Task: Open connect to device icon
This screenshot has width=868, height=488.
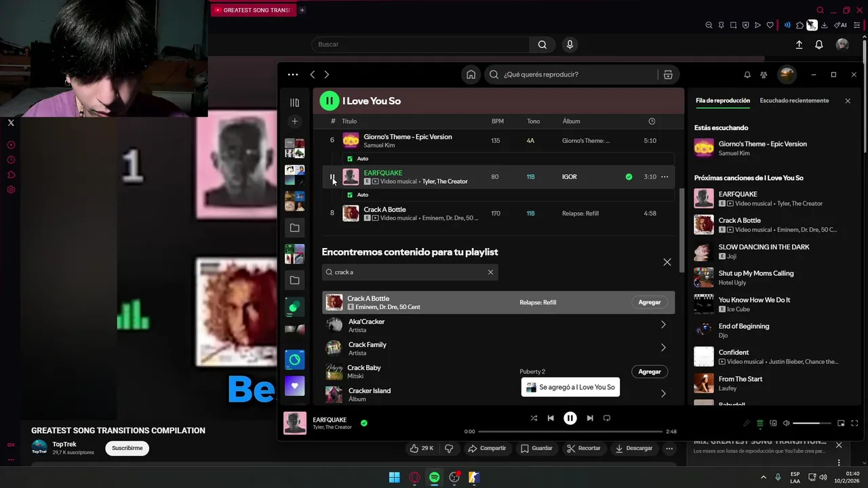Action: 773,424
